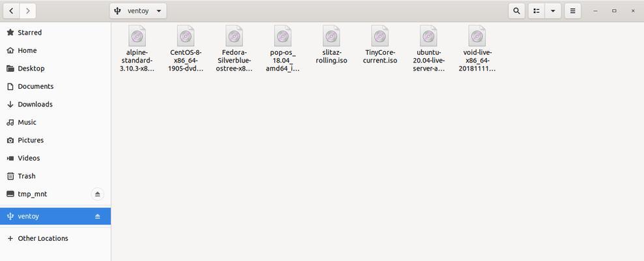Click the music note icon beside Music
This screenshot has width=644, height=261.
point(10,123)
